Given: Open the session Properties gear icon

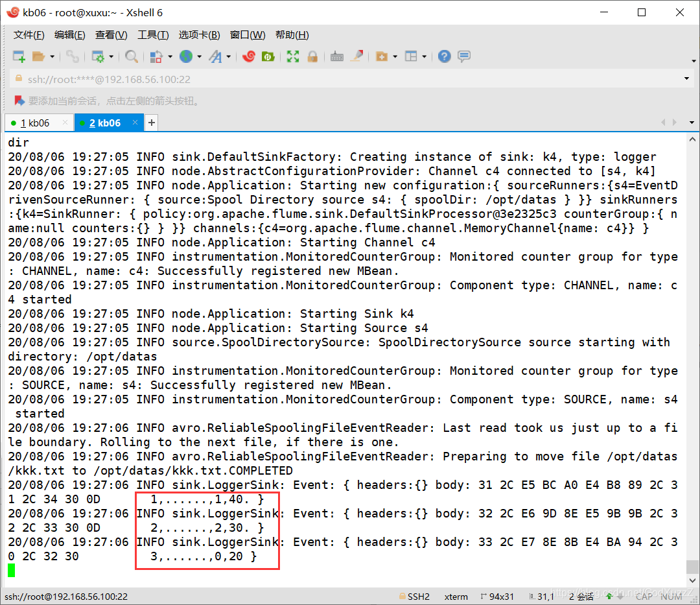Looking at the screenshot, I should [x=98, y=56].
